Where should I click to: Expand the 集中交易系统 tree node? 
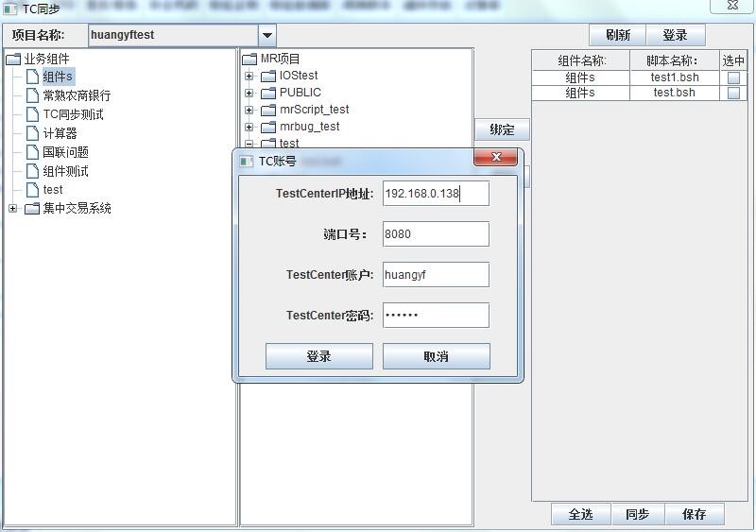pos(12,209)
